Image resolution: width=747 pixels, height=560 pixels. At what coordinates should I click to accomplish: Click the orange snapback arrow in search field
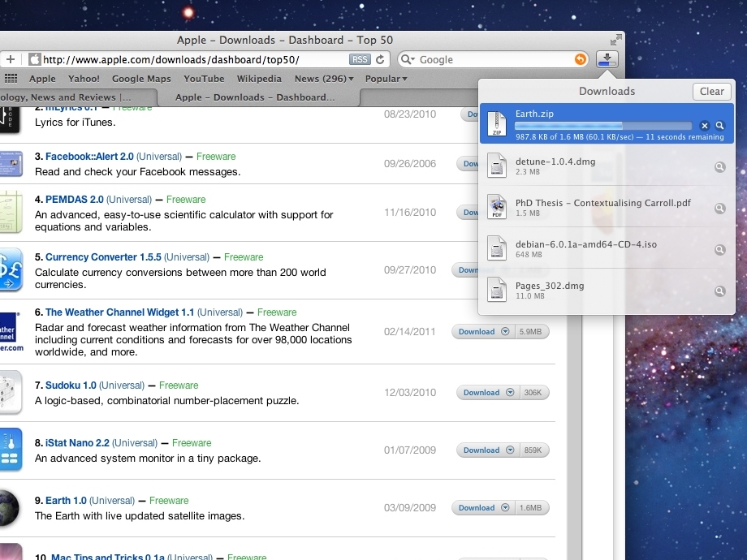[x=581, y=59]
